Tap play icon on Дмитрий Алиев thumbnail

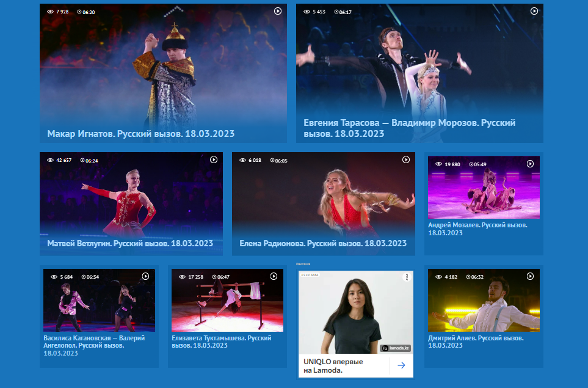530,276
